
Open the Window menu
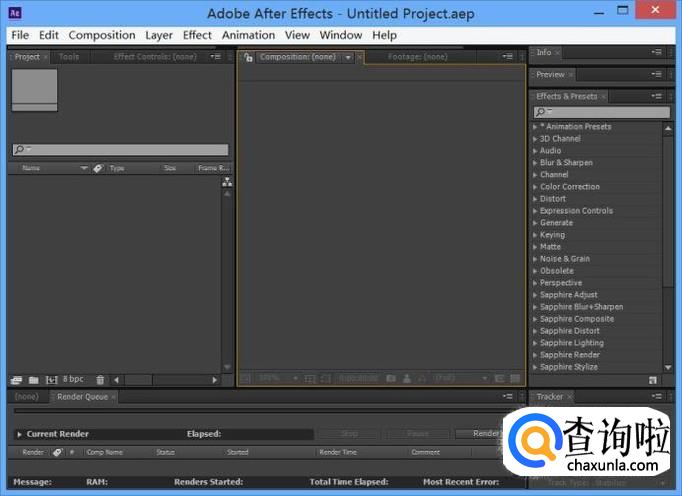[341, 35]
